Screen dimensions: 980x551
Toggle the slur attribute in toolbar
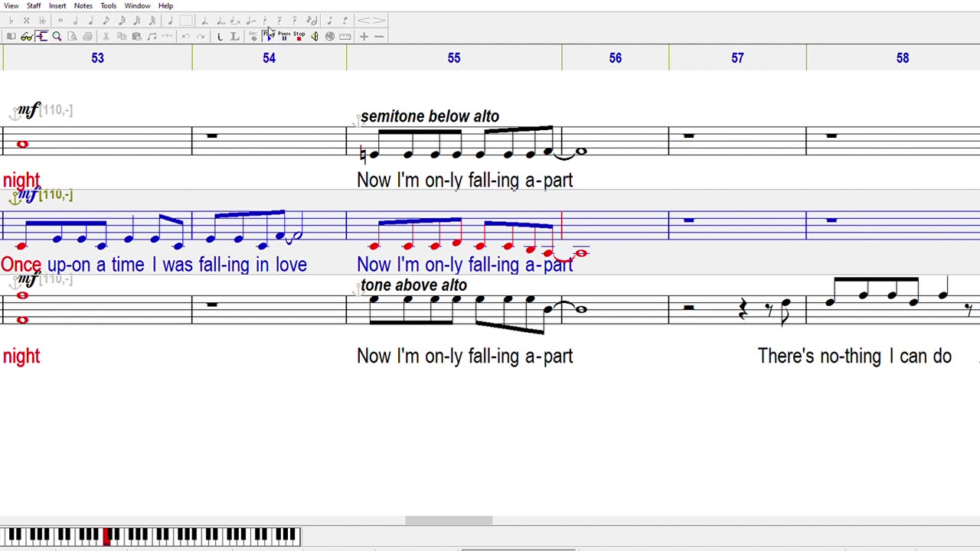[x=250, y=21]
